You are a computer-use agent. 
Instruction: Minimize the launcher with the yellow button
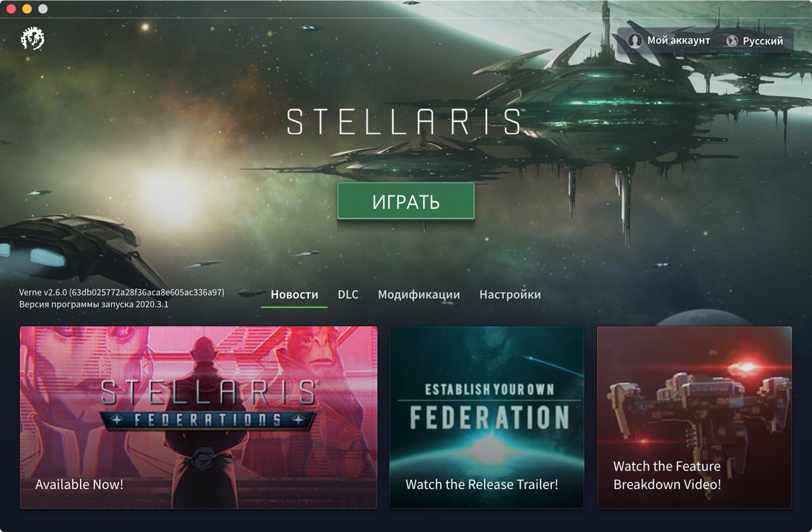pyautogui.click(x=27, y=9)
